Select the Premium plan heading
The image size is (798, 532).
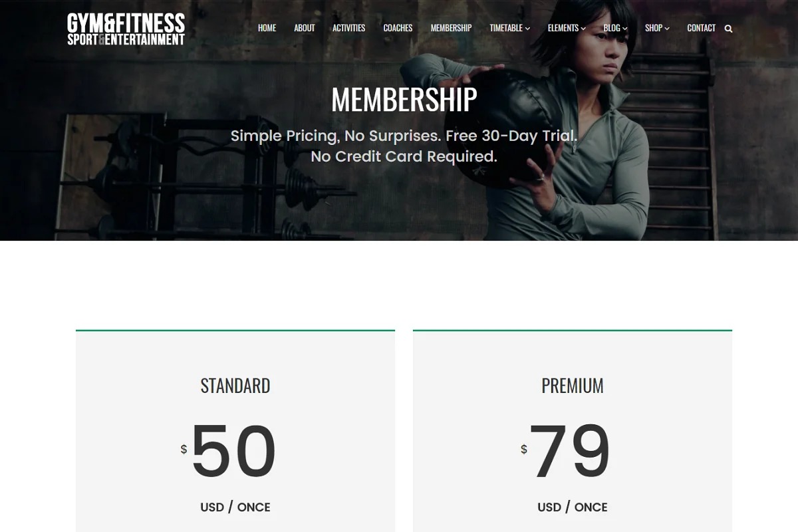tap(573, 386)
